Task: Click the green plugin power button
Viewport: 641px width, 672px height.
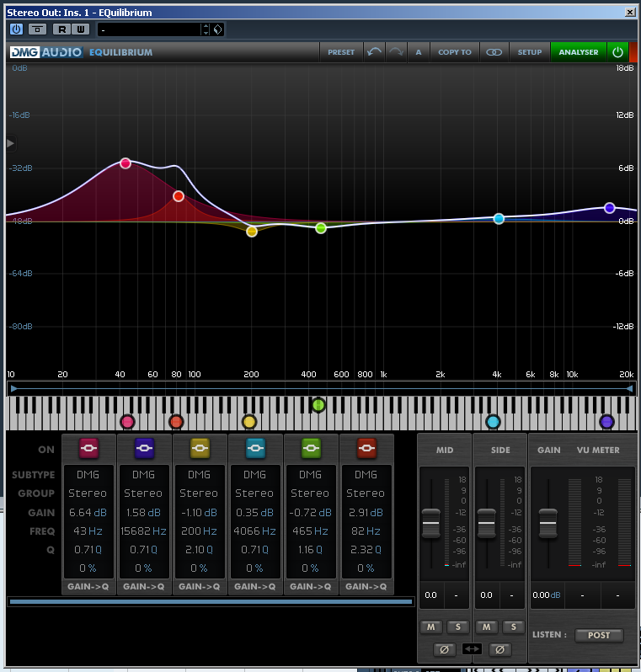Action: tap(617, 52)
